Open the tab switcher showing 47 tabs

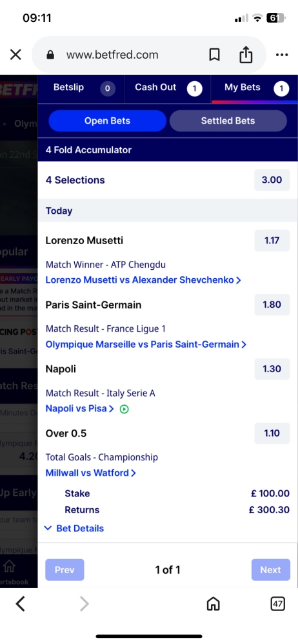278,603
